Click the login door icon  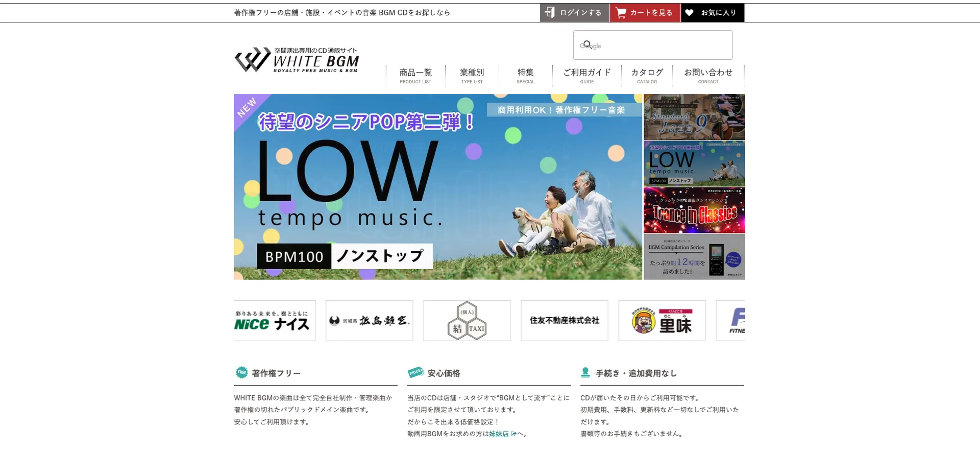tap(550, 12)
